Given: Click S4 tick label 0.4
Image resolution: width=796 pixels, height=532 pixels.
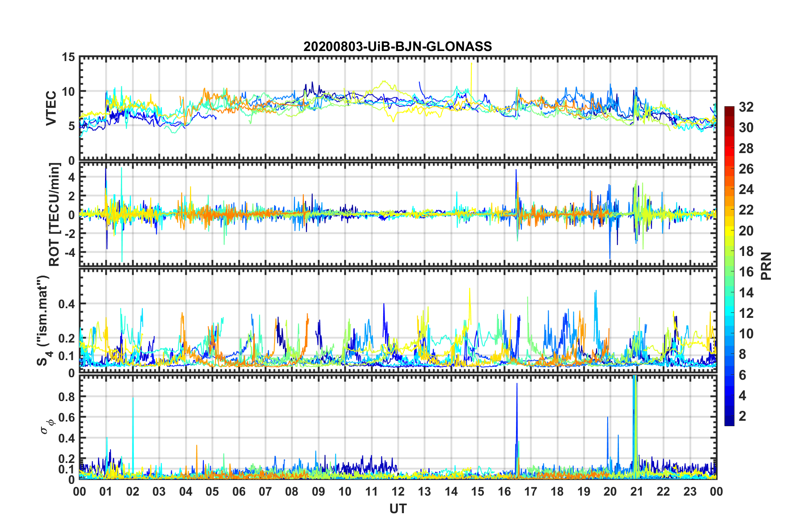Looking at the screenshot, I should pos(67,304).
